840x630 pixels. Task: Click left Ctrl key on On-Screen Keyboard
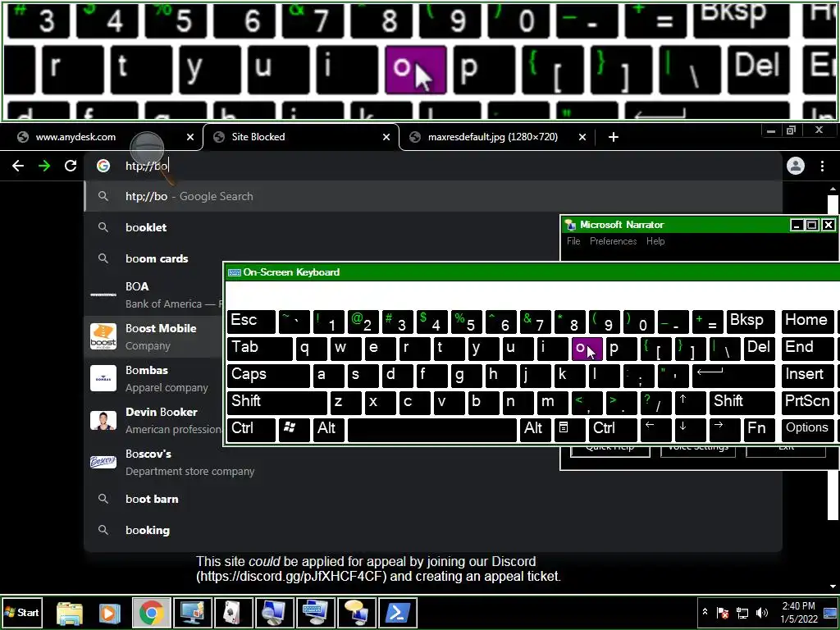(x=251, y=430)
